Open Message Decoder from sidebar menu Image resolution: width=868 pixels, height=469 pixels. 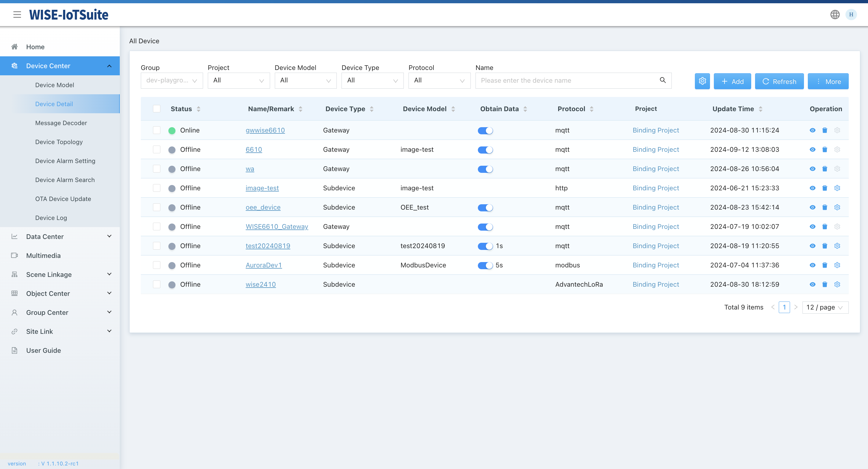61,122
